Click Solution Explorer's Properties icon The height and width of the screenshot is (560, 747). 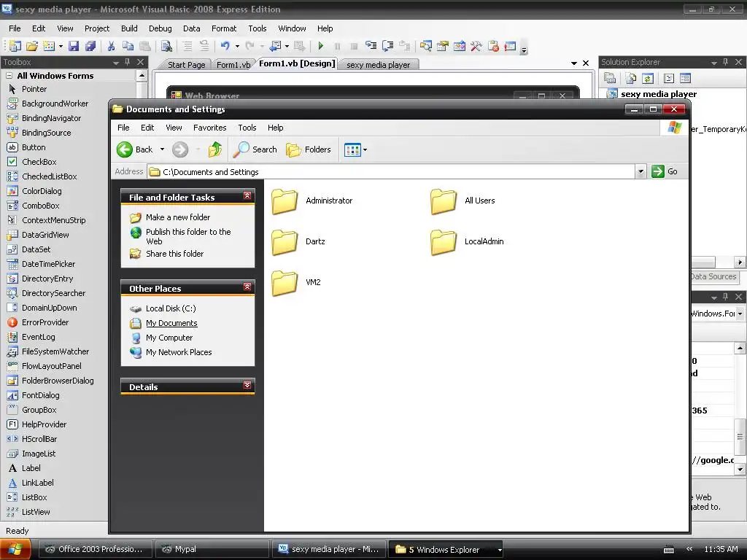pyautogui.click(x=609, y=78)
